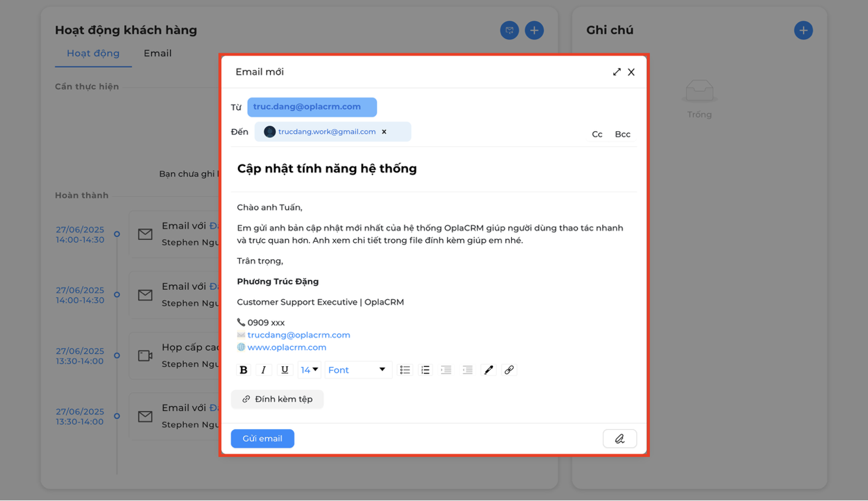Open Họp cấp cao video meeting icon
868x501 pixels.
coord(145,356)
